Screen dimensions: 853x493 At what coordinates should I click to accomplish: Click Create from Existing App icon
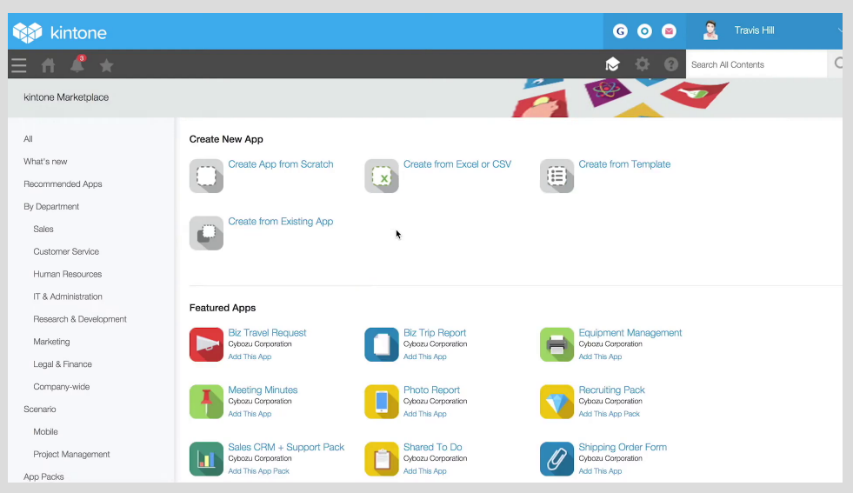tap(206, 233)
